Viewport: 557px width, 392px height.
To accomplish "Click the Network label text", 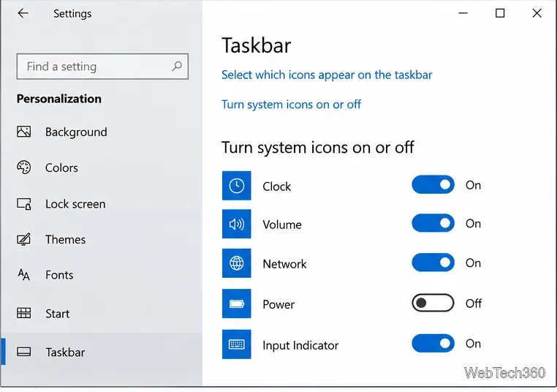I will coord(284,264).
